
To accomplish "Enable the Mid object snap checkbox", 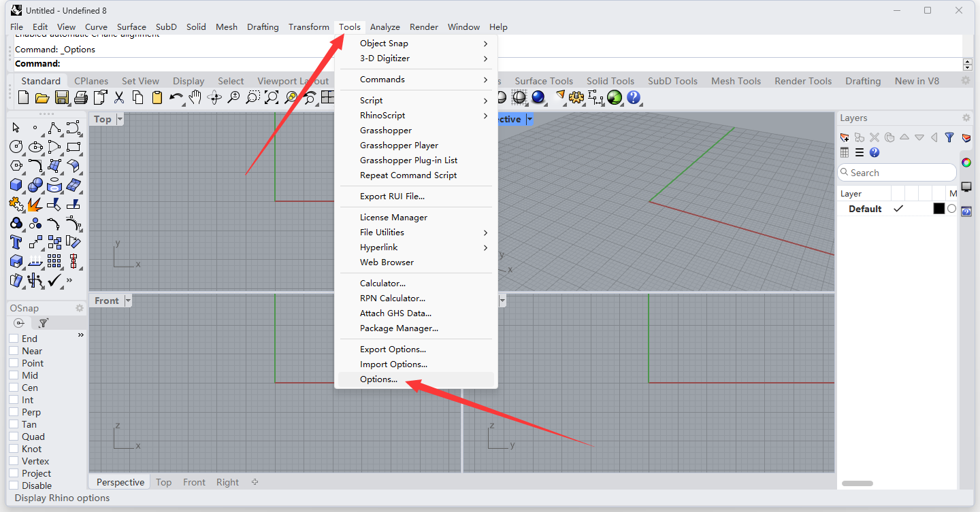I will [x=14, y=375].
